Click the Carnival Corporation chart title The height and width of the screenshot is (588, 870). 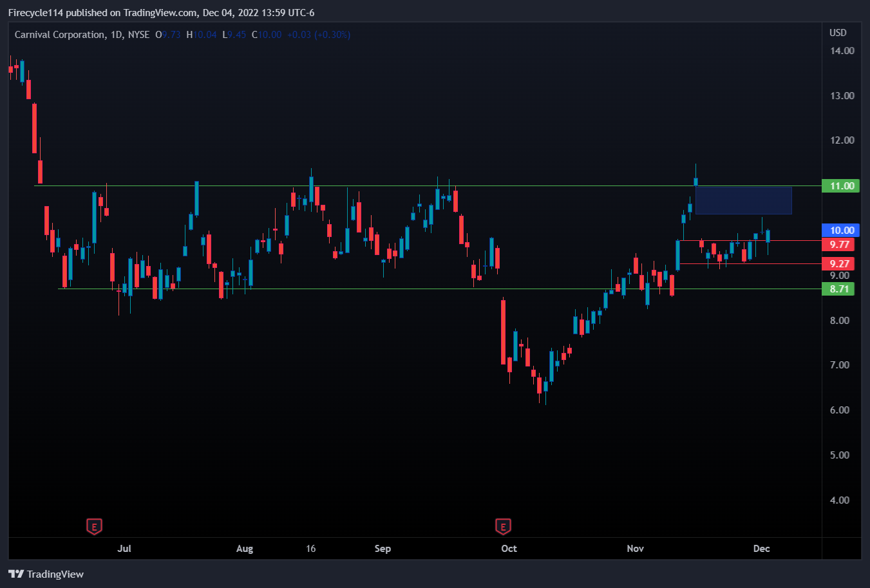tap(82, 35)
